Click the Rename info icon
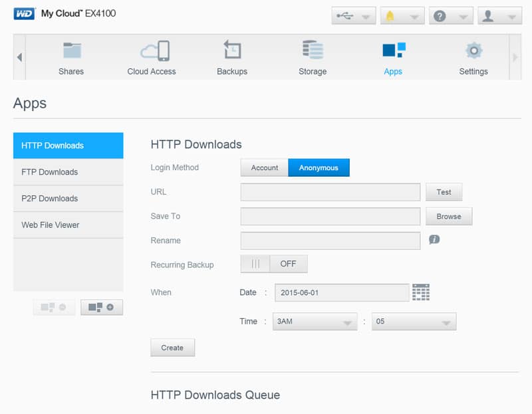The height and width of the screenshot is (414, 532). tap(434, 240)
